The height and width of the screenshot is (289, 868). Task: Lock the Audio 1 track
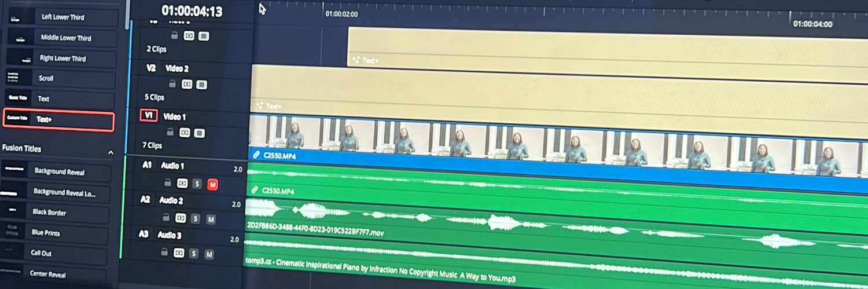168,183
